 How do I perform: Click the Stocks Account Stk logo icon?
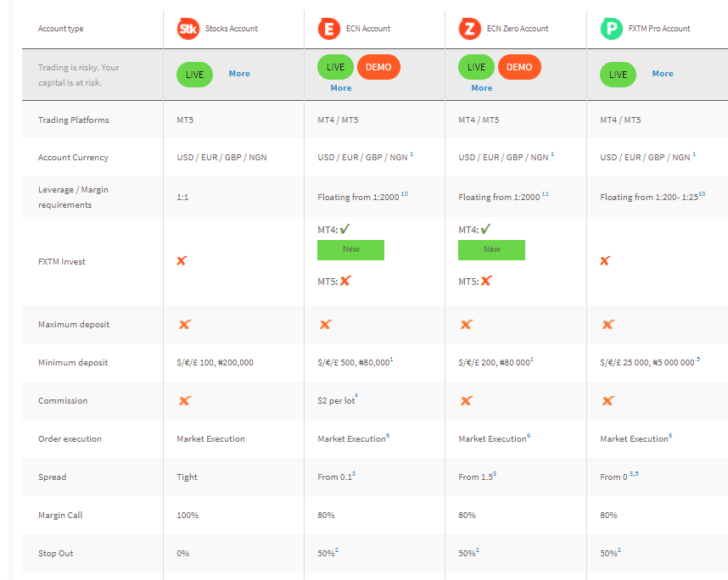[x=188, y=29]
